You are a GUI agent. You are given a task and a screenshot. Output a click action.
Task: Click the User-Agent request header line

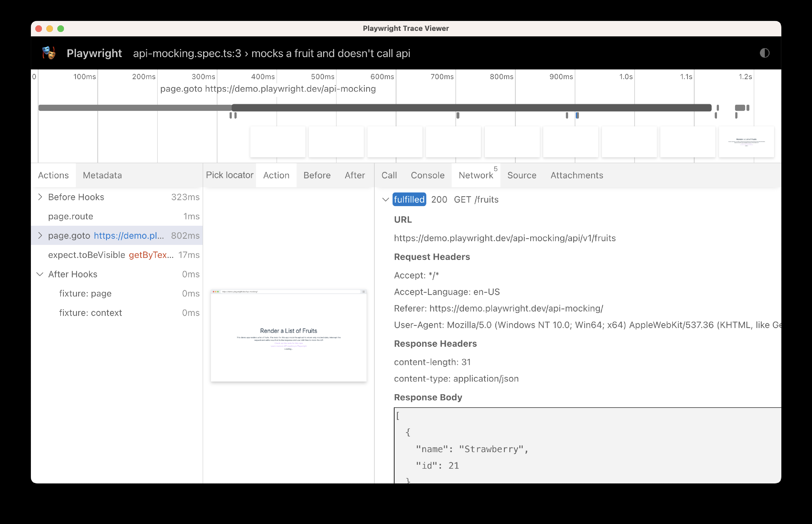587,325
